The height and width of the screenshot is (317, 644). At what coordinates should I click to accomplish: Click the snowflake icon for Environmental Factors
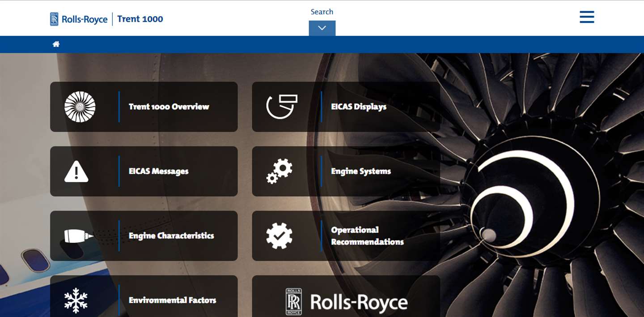point(76,300)
